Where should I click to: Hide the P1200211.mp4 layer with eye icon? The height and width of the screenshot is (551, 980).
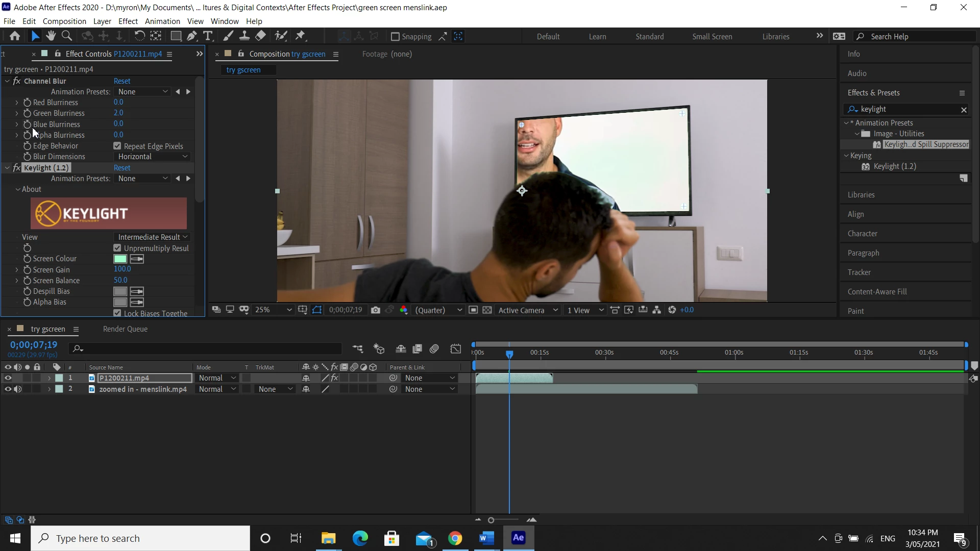(x=8, y=378)
